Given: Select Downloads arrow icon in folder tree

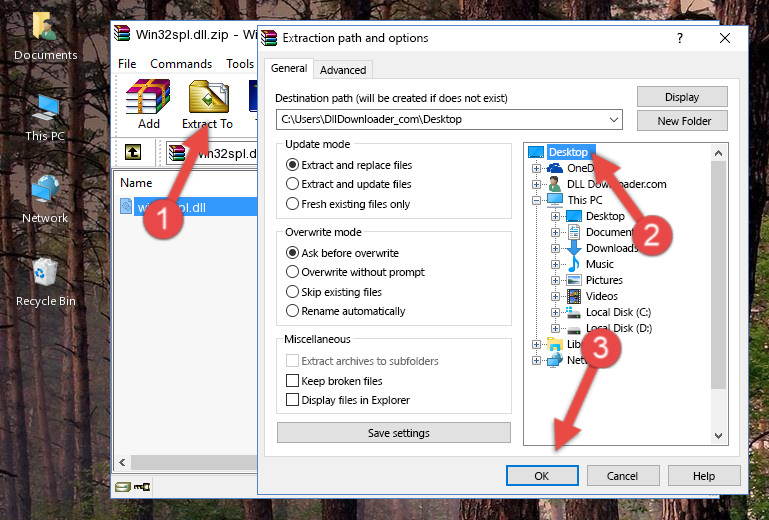Looking at the screenshot, I should point(573,248).
